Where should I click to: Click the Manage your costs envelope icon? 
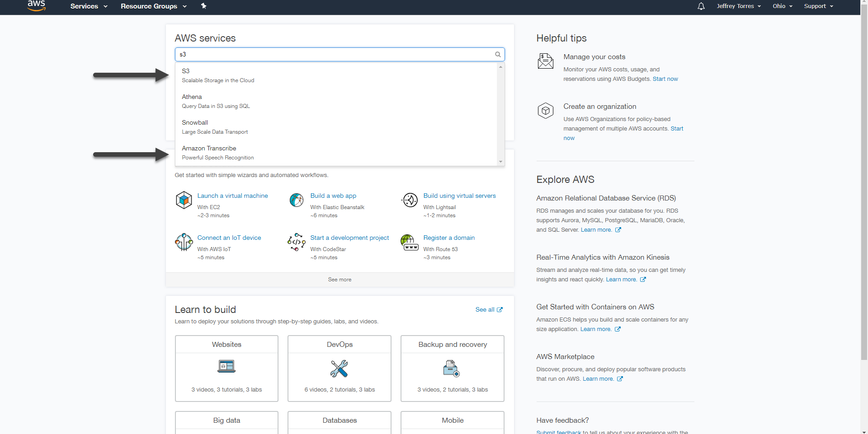pyautogui.click(x=546, y=61)
